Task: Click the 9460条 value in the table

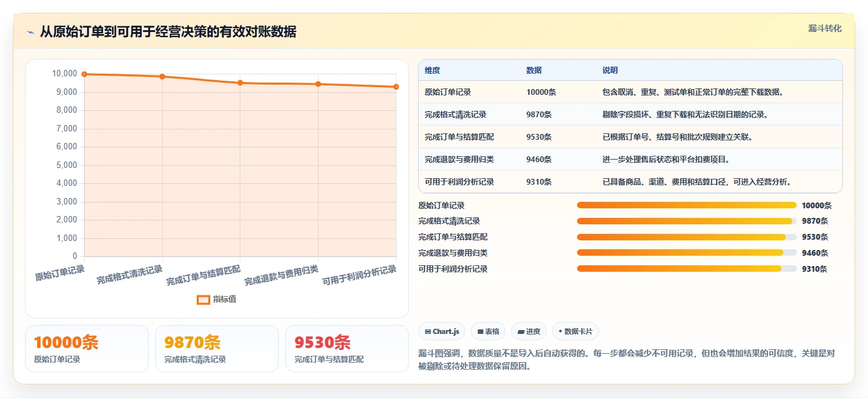Action: 538,160
